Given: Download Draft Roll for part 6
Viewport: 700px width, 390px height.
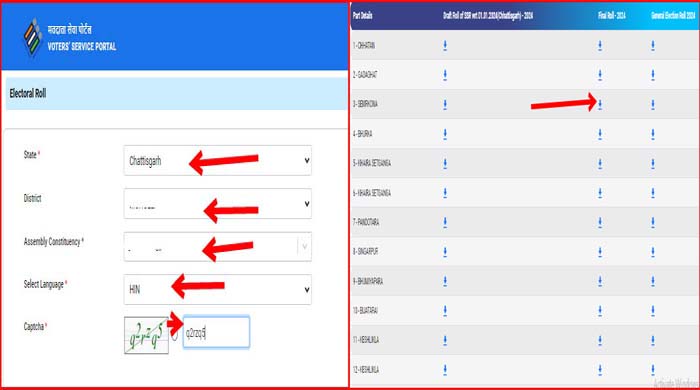Looking at the screenshot, I should coord(445,193).
